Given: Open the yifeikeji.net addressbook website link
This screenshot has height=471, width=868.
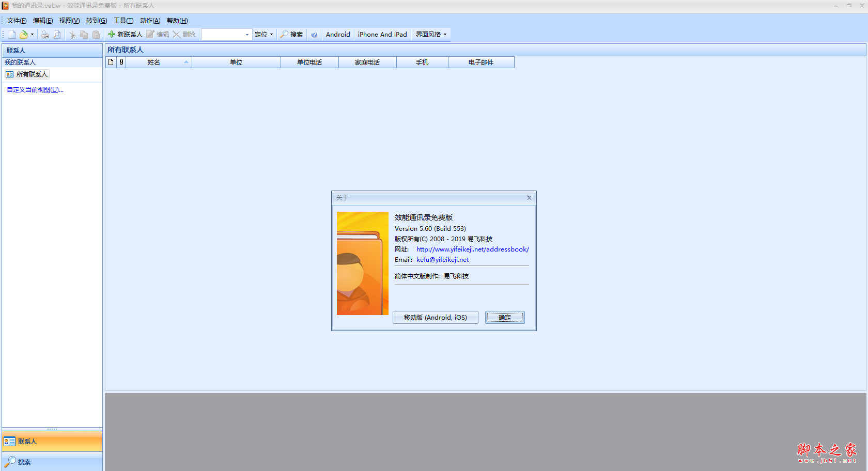Looking at the screenshot, I should (473, 249).
